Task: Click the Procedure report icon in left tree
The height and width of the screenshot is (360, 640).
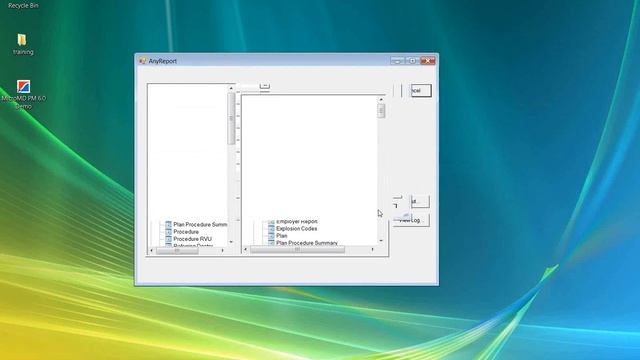Action: pos(168,231)
